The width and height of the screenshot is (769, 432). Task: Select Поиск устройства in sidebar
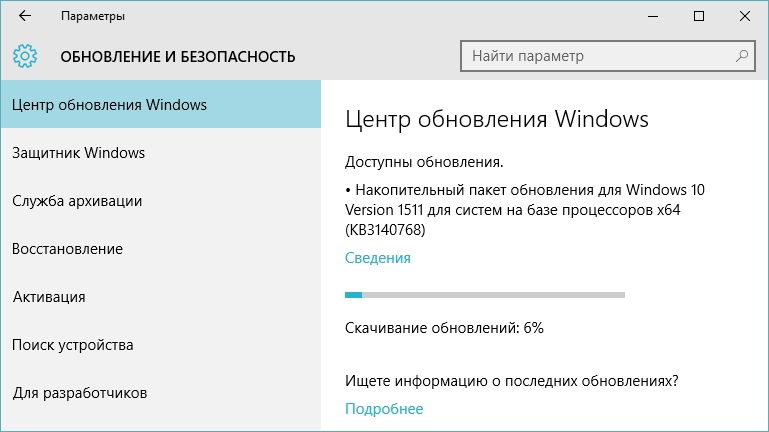pyautogui.click(x=161, y=345)
